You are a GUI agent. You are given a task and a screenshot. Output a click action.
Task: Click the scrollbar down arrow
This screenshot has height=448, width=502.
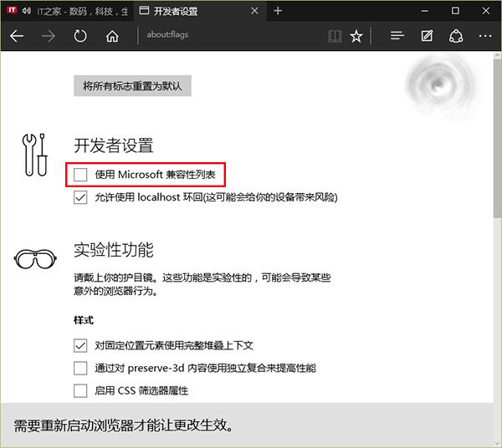(x=497, y=443)
